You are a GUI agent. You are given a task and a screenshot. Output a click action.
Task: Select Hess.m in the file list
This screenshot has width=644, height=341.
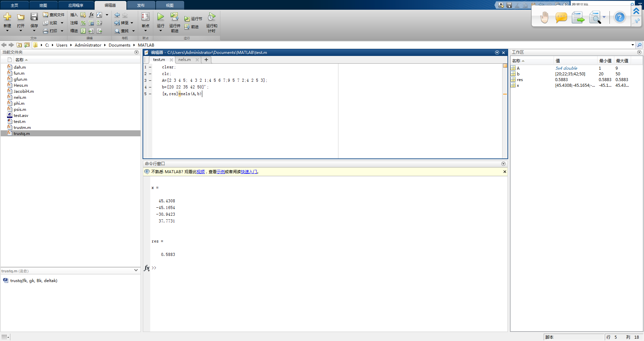tap(21, 85)
